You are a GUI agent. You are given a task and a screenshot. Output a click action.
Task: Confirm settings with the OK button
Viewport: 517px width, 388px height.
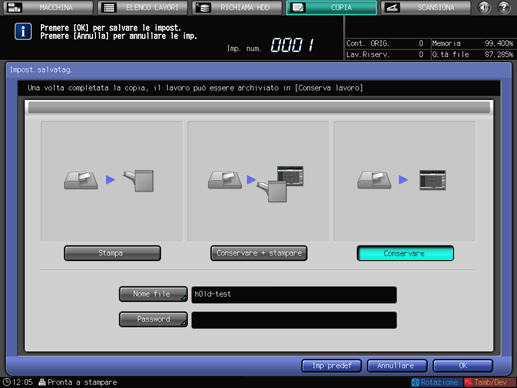(463, 366)
